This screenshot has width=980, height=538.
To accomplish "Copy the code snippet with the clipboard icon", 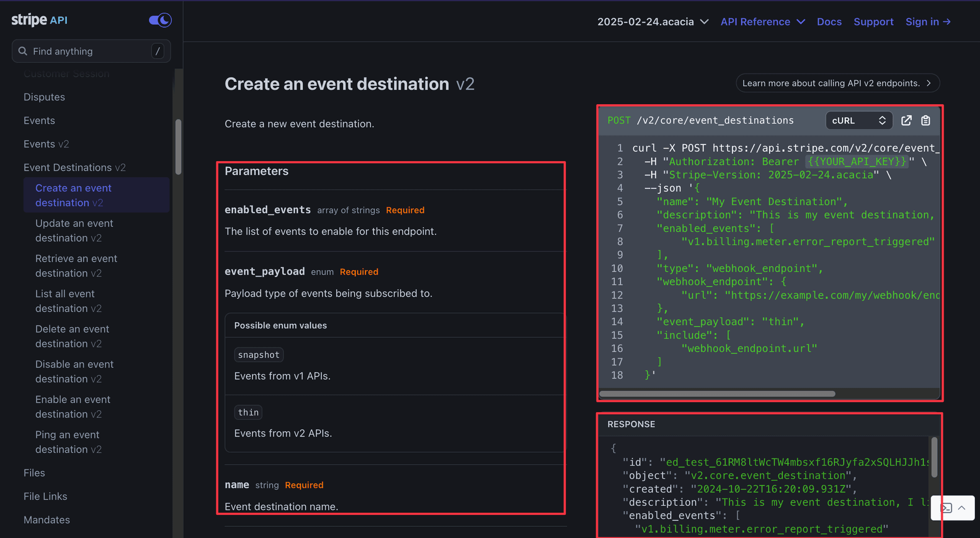I will point(926,120).
